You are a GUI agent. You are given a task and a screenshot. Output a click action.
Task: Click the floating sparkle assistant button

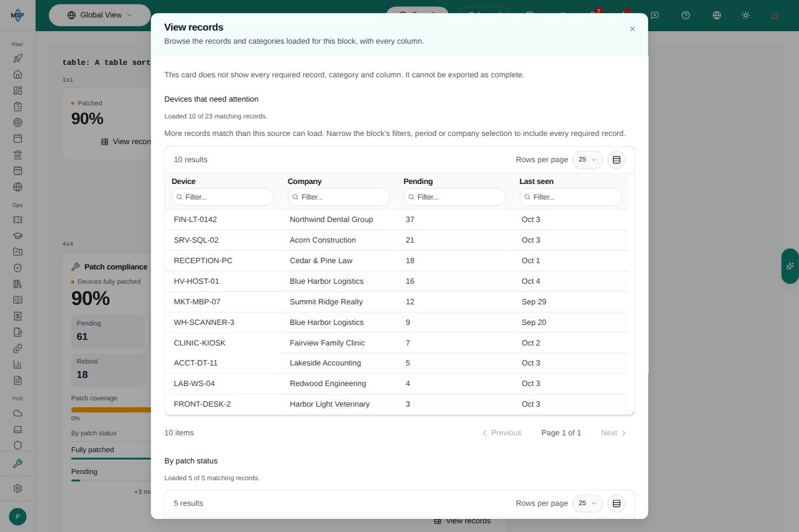tap(790, 266)
